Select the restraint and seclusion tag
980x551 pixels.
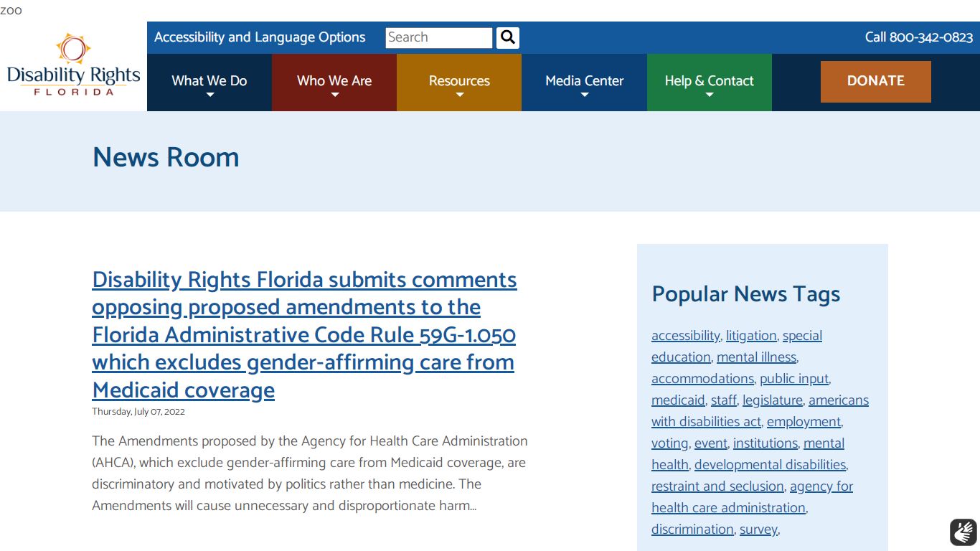(717, 486)
